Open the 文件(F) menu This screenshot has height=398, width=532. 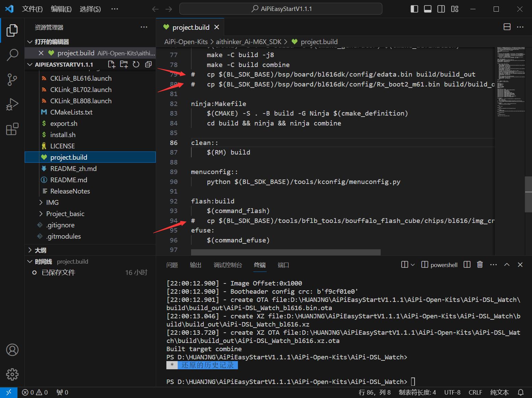(x=32, y=9)
